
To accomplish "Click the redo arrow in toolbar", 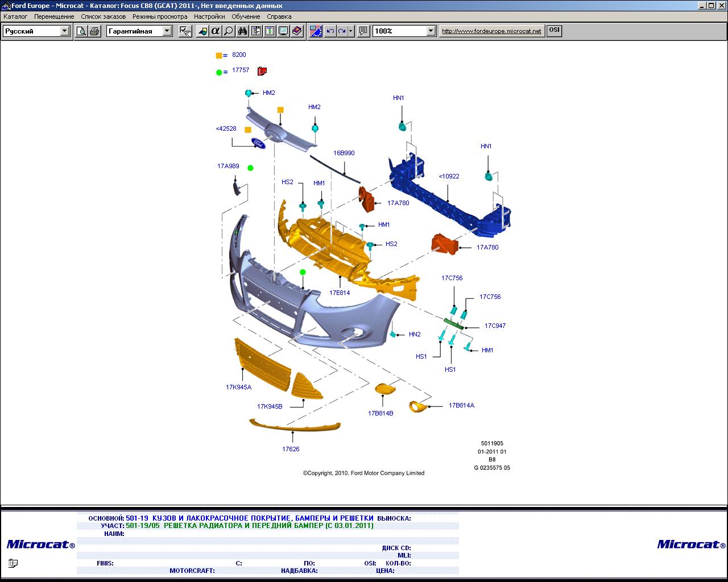I will point(342,31).
